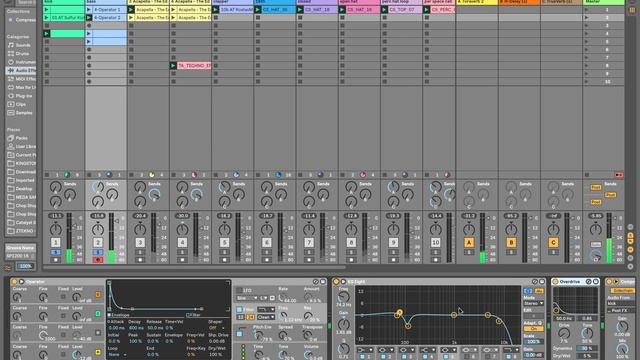640x360 pixels.
Task: Toggle Track Activator for return A
Action: pos(469,242)
